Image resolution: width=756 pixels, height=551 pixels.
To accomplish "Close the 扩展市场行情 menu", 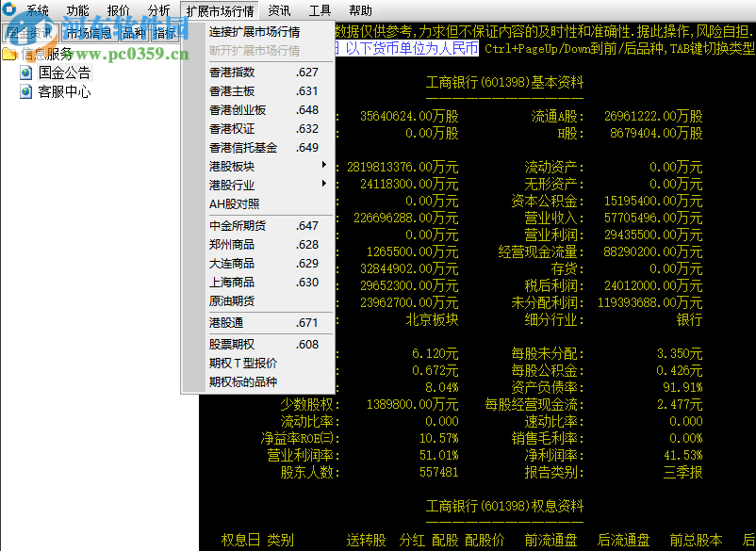I will pos(220,10).
